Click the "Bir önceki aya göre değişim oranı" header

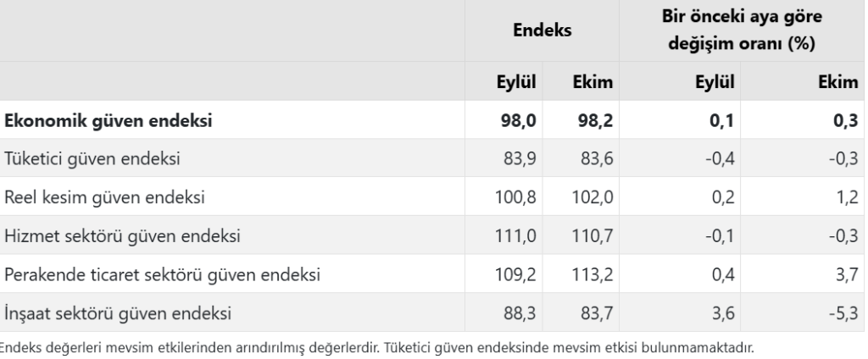coord(743,30)
